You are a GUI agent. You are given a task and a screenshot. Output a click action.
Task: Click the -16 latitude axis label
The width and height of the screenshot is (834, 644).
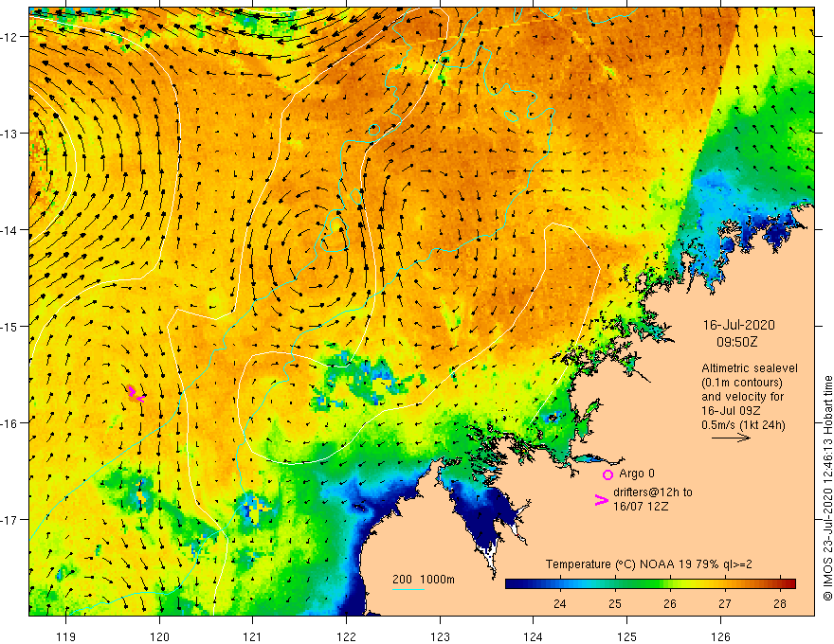[x=10, y=423]
